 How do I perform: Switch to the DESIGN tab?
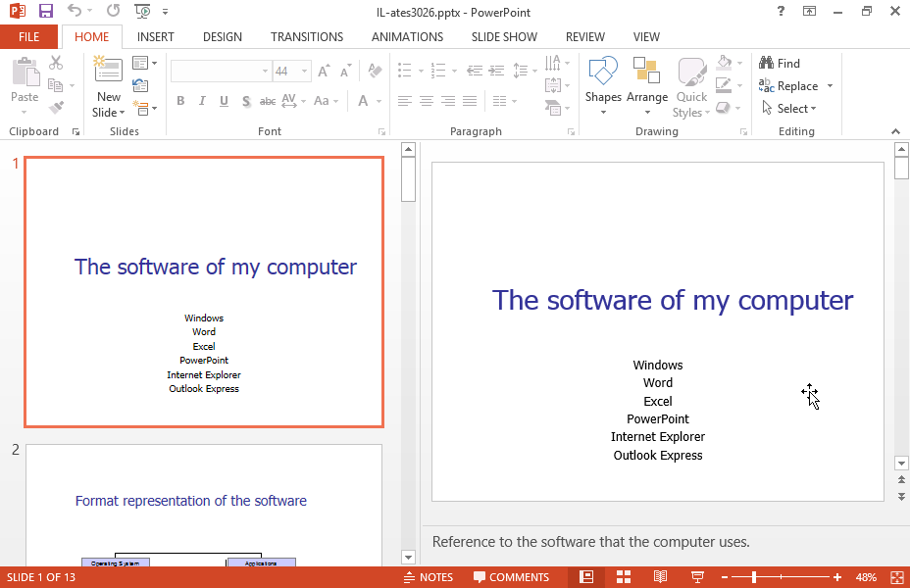223,36
